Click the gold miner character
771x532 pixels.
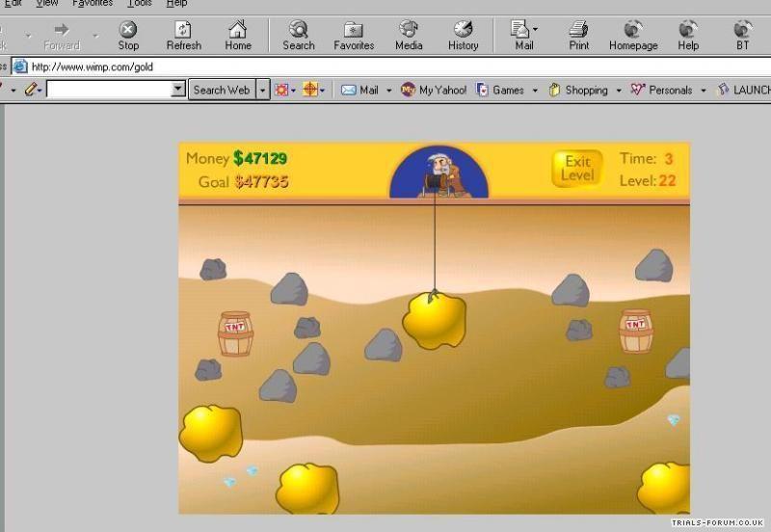point(440,175)
